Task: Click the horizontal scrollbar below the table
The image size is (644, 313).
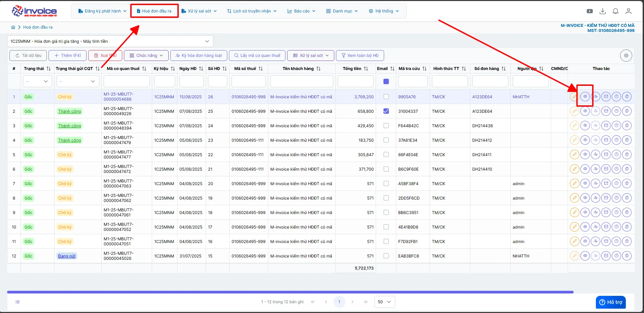Action: [290, 292]
